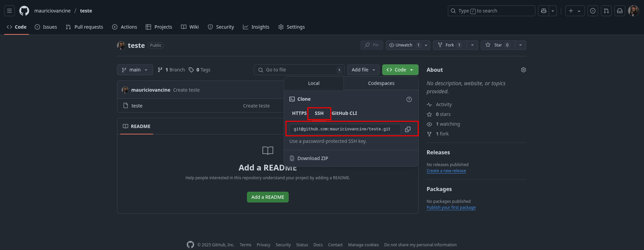This screenshot has width=644, height=250.
Task: Open the About section settings gear
Action: 523,70
